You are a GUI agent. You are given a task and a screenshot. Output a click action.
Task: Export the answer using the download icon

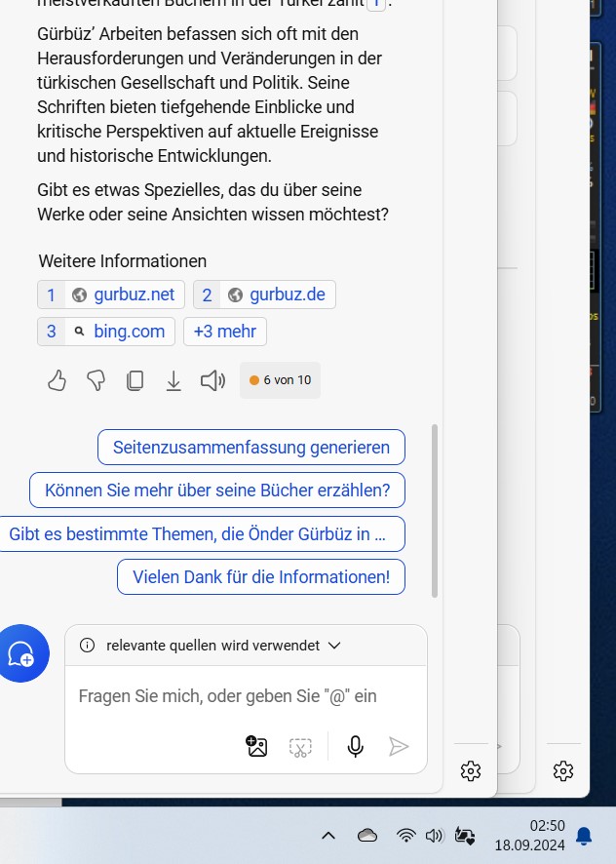point(173,380)
